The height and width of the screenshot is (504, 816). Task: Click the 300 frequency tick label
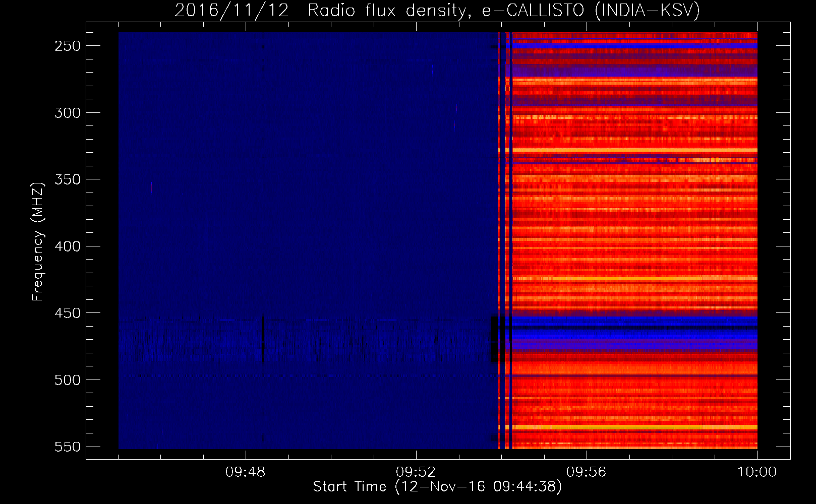68,113
